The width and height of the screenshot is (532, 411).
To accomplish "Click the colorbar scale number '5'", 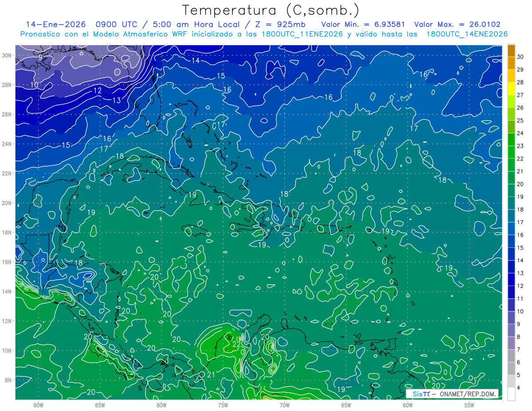I will (519, 375).
